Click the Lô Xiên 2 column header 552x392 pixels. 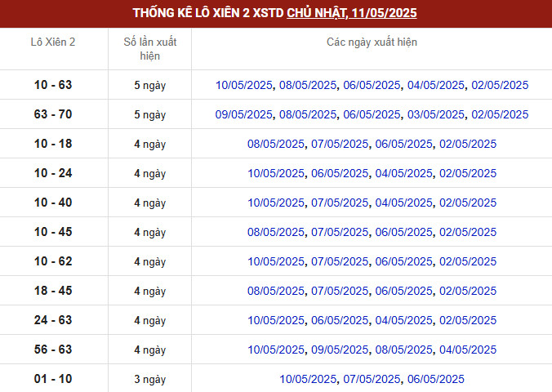point(53,42)
